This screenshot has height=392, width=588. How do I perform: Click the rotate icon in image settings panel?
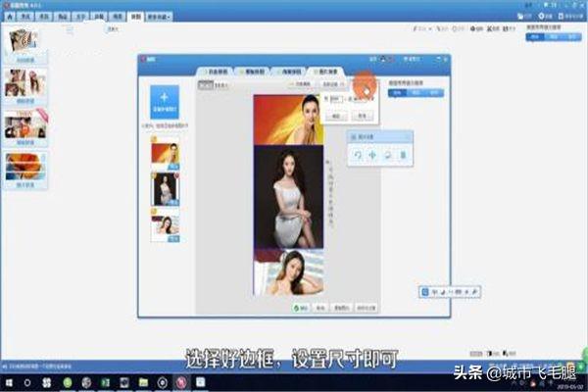[359, 156]
